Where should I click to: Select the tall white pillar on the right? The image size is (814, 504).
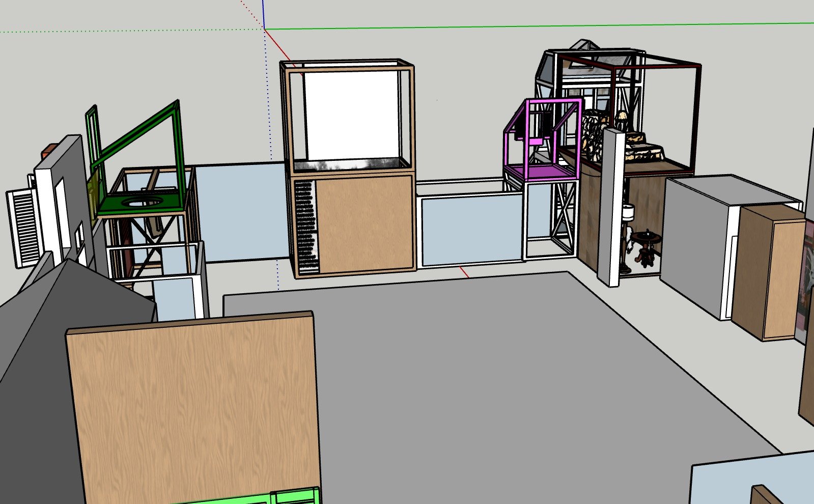pos(611,207)
